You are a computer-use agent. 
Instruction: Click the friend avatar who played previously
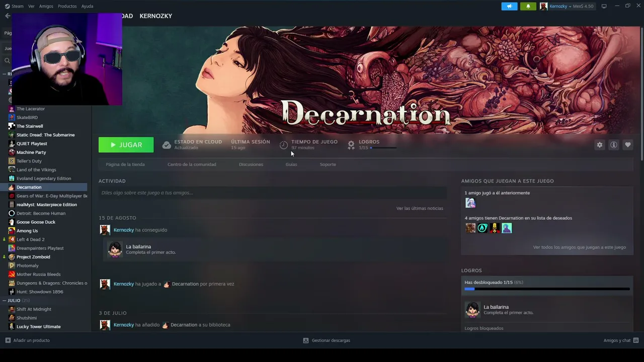[x=470, y=203]
